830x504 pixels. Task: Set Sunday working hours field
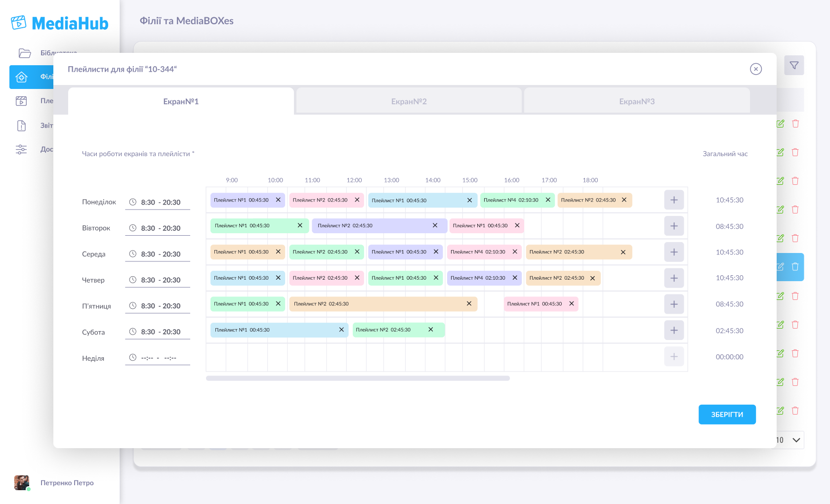coord(158,358)
